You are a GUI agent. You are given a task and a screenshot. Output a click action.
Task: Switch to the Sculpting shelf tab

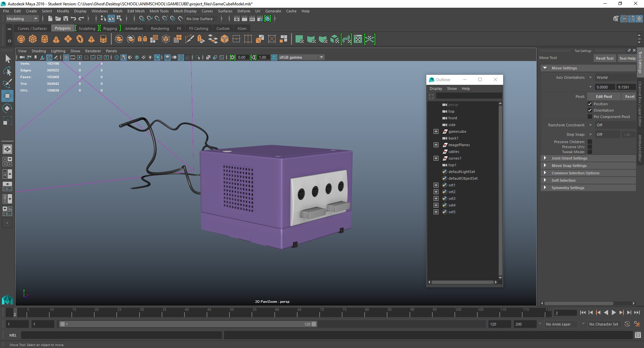87,28
